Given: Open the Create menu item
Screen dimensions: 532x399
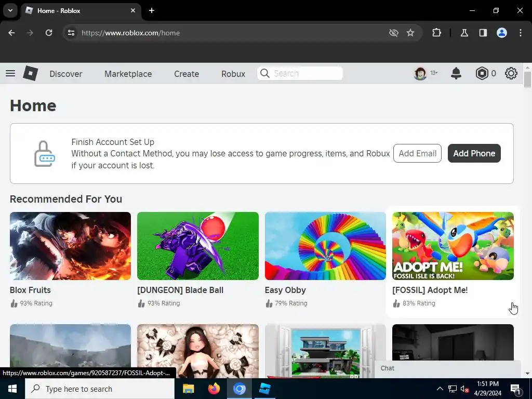Looking at the screenshot, I should (187, 74).
